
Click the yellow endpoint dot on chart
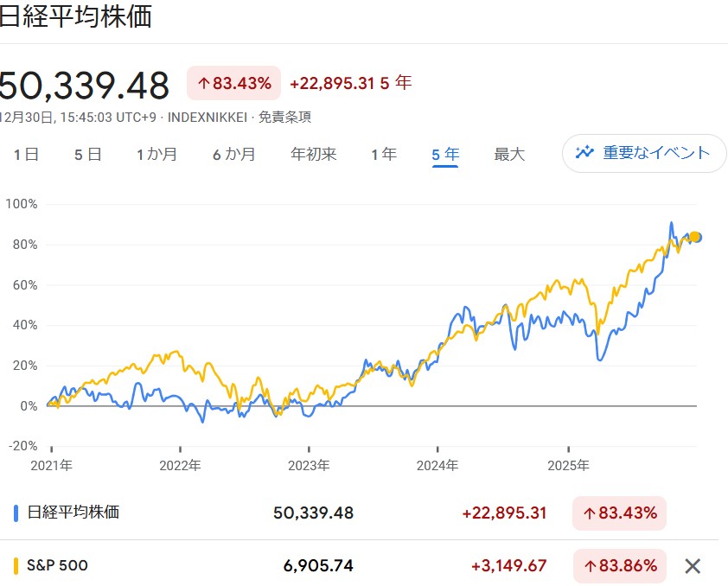pyautogui.click(x=695, y=237)
